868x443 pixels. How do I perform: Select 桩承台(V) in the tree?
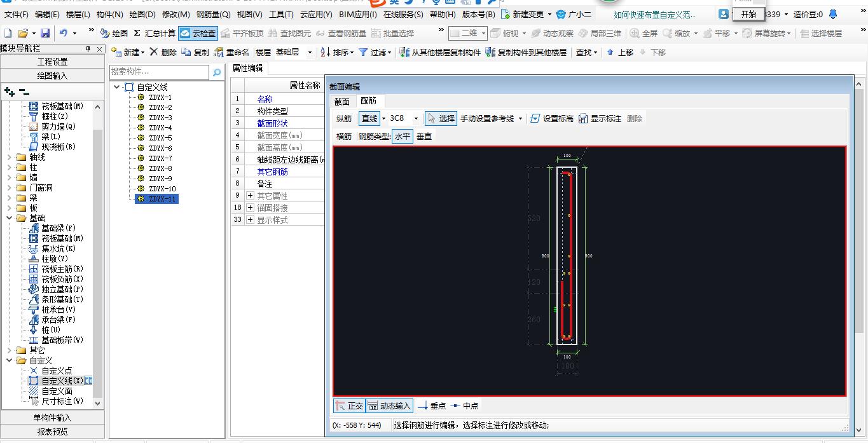point(59,310)
